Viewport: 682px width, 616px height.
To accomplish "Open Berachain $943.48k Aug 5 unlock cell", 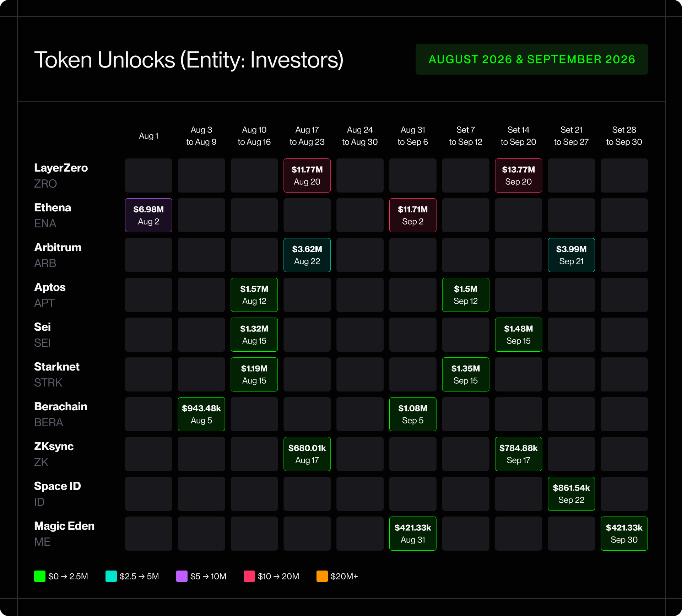I will 201,414.
